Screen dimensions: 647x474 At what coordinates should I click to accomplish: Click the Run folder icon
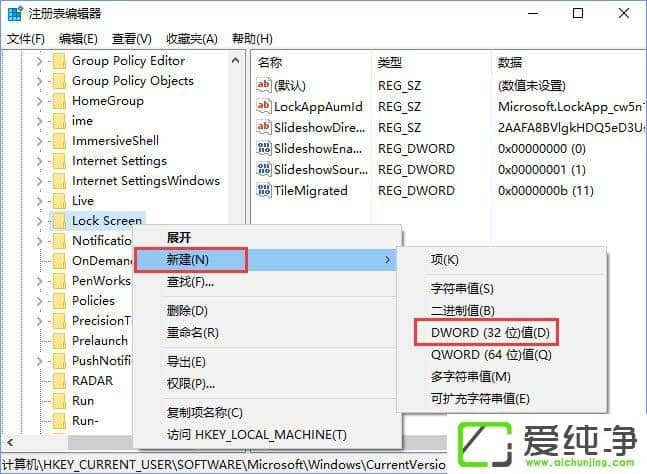point(59,401)
